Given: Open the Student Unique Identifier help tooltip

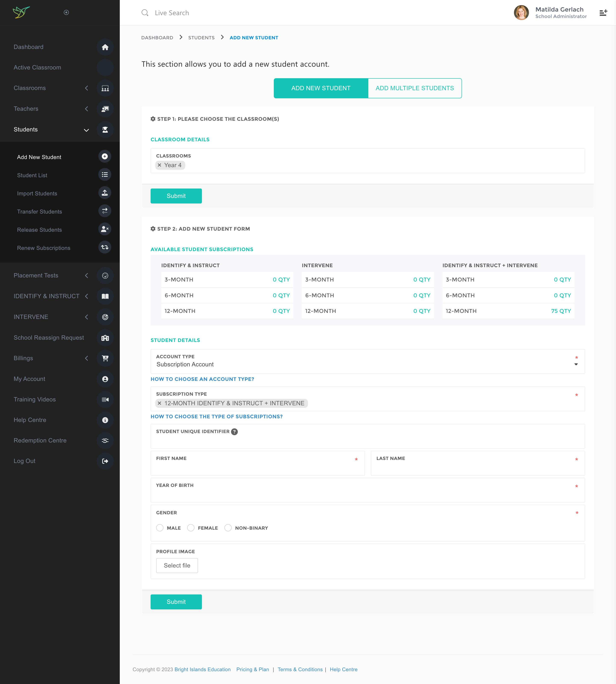Looking at the screenshot, I should coord(234,432).
